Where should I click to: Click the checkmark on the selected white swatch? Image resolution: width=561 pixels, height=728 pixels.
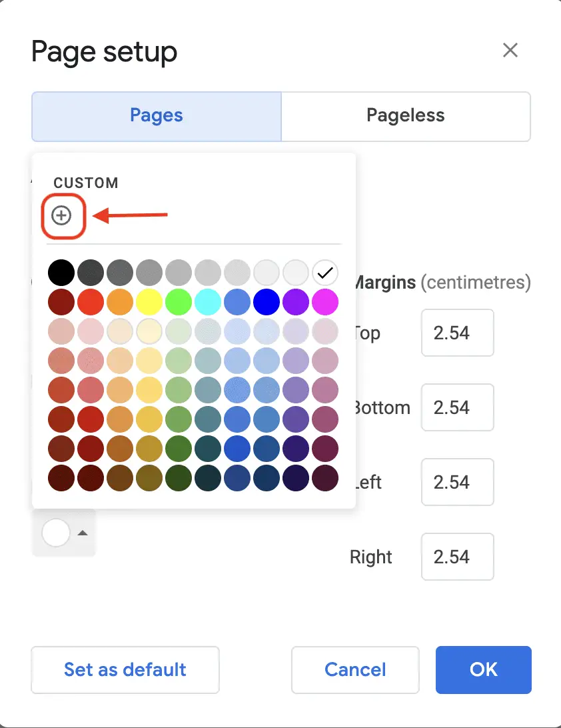pyautogui.click(x=326, y=273)
